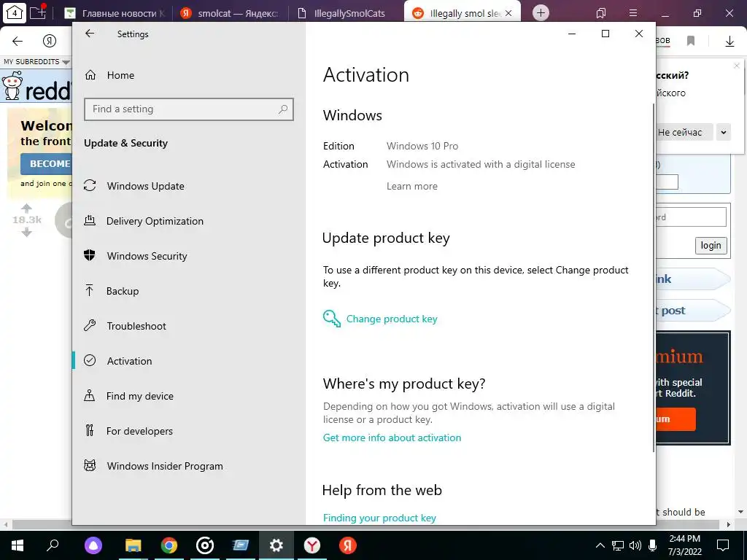Click Learn more under Activation
Screen dimensions: 747x560
tap(412, 186)
